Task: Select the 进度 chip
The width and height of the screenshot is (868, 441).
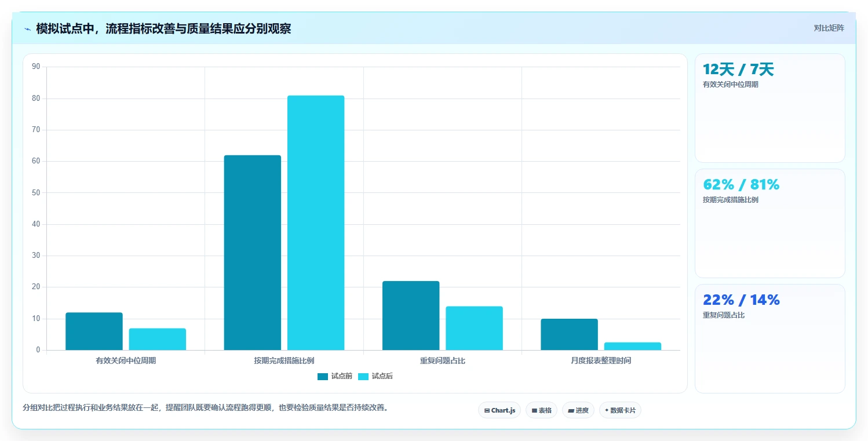Action: (x=578, y=410)
